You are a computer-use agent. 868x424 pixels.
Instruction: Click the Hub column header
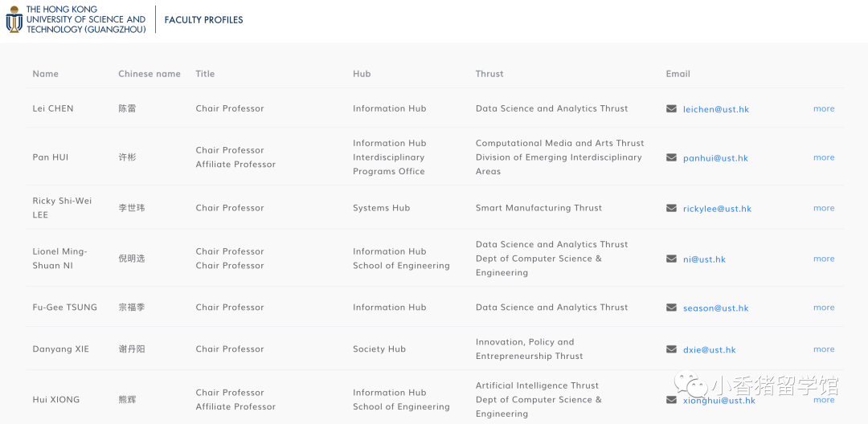coord(362,74)
